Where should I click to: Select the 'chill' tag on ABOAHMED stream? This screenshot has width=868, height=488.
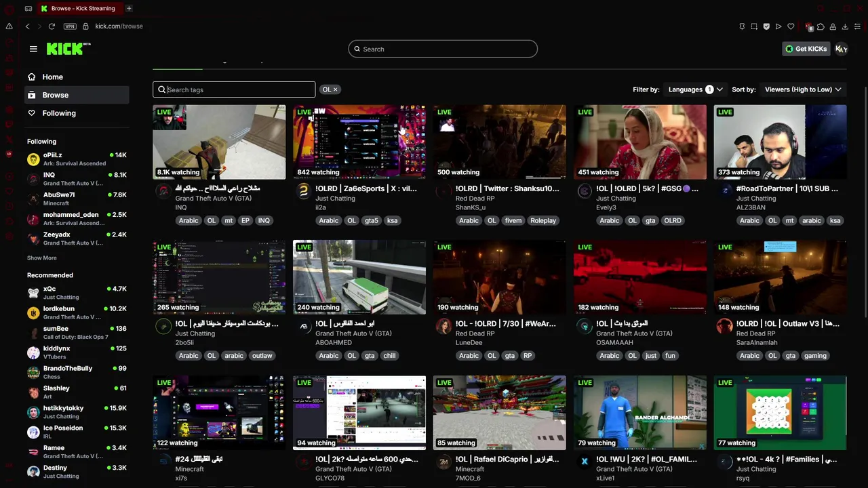click(x=389, y=355)
